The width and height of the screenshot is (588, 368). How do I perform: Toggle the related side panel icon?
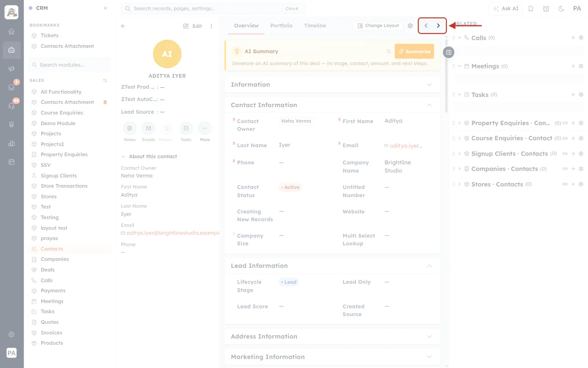(449, 52)
